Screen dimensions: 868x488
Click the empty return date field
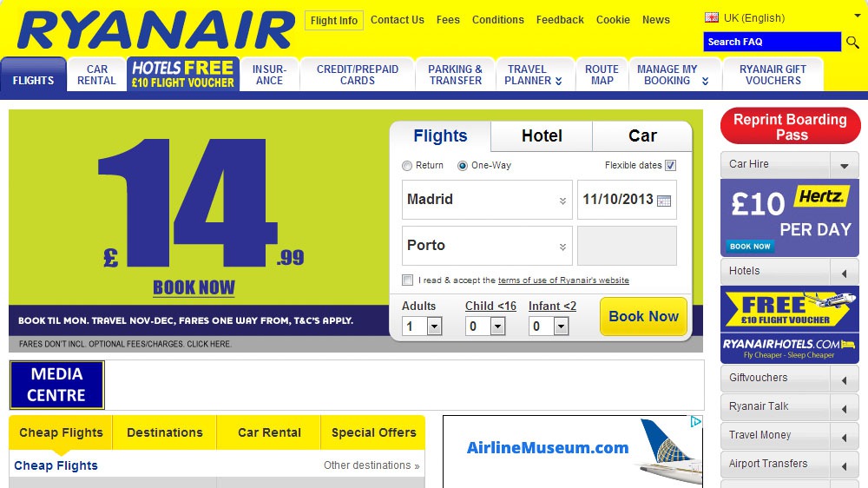(627, 246)
